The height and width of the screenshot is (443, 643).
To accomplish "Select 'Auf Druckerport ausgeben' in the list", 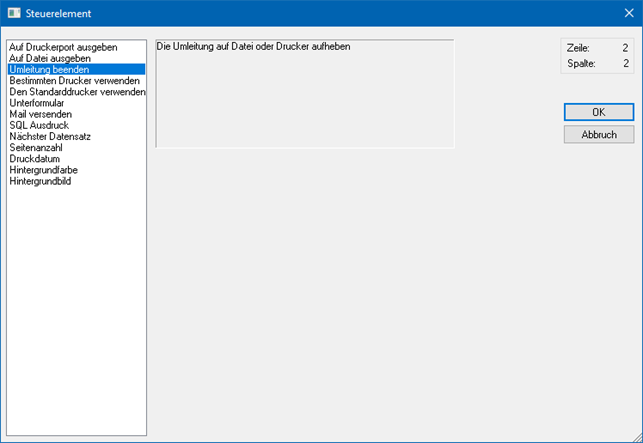I will 63,47.
